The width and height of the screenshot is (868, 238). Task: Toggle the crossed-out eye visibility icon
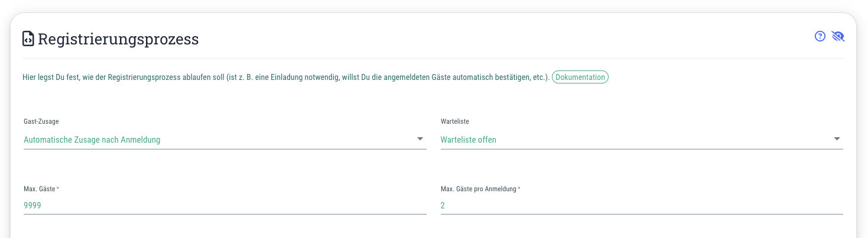click(838, 37)
